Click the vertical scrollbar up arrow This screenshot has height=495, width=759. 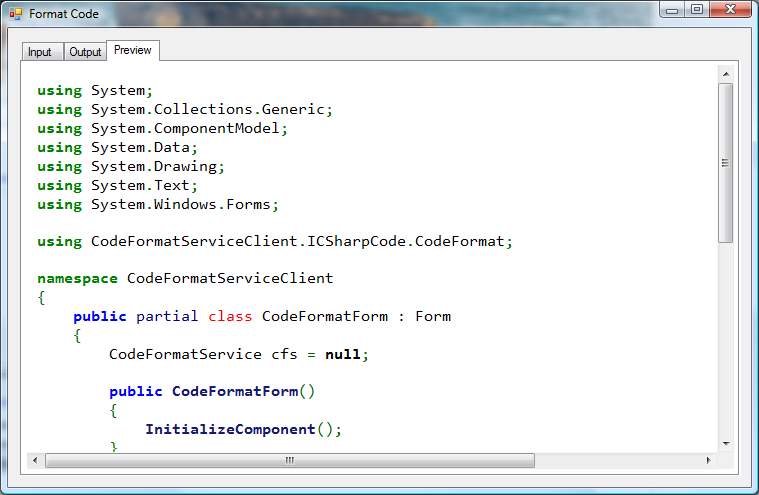726,75
